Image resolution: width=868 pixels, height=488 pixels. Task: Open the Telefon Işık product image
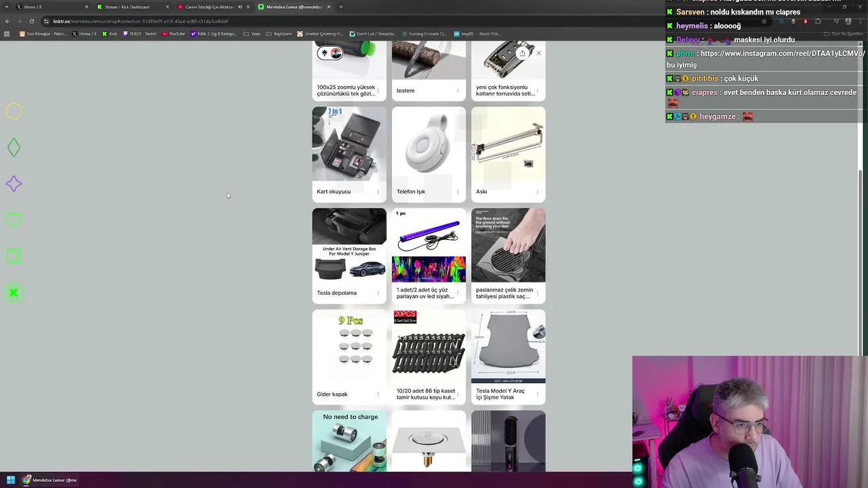429,144
